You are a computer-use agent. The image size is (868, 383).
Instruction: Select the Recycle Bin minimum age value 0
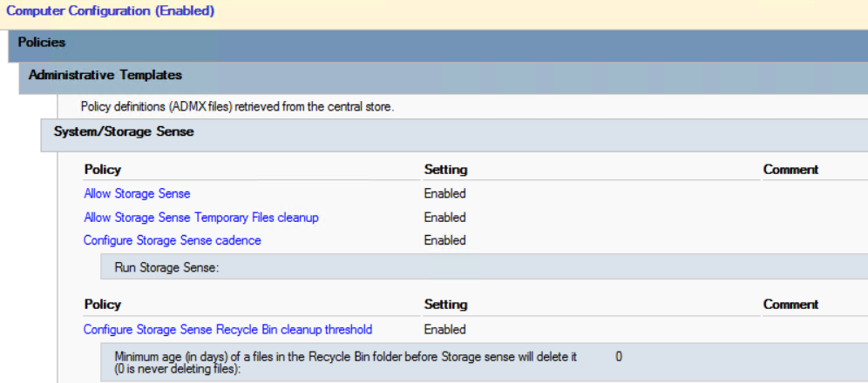click(619, 357)
